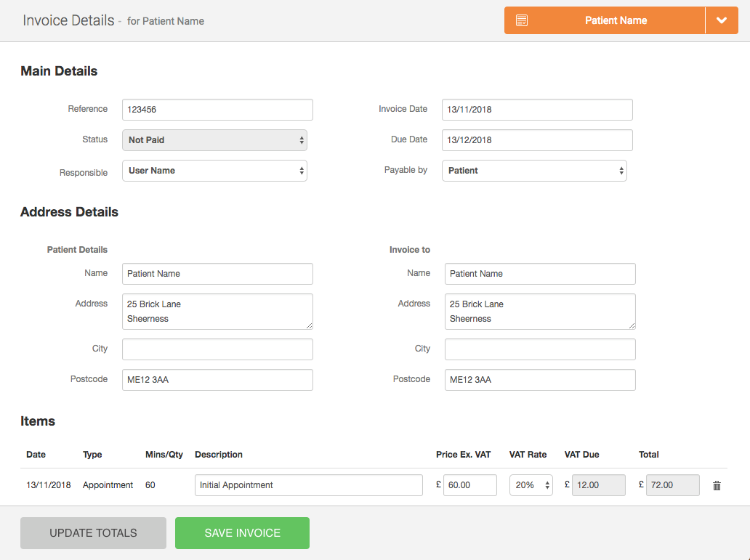Click the VAT Due field showing 12.00

click(x=599, y=485)
